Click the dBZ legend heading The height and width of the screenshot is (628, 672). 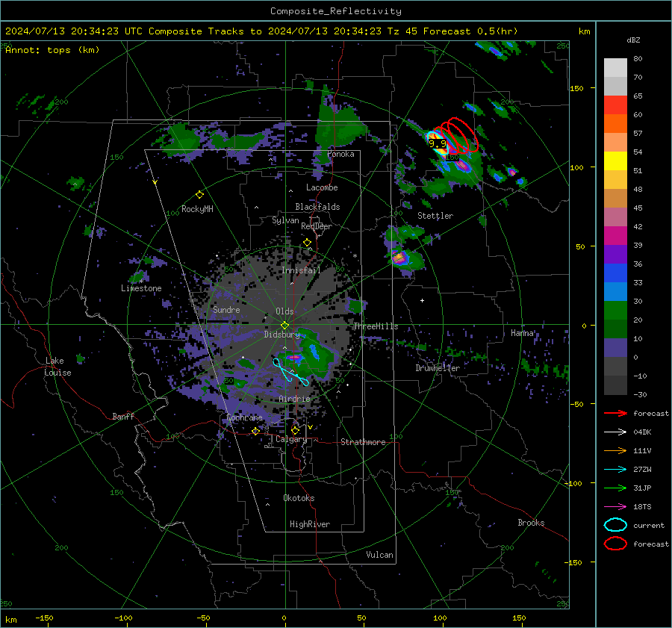click(633, 40)
